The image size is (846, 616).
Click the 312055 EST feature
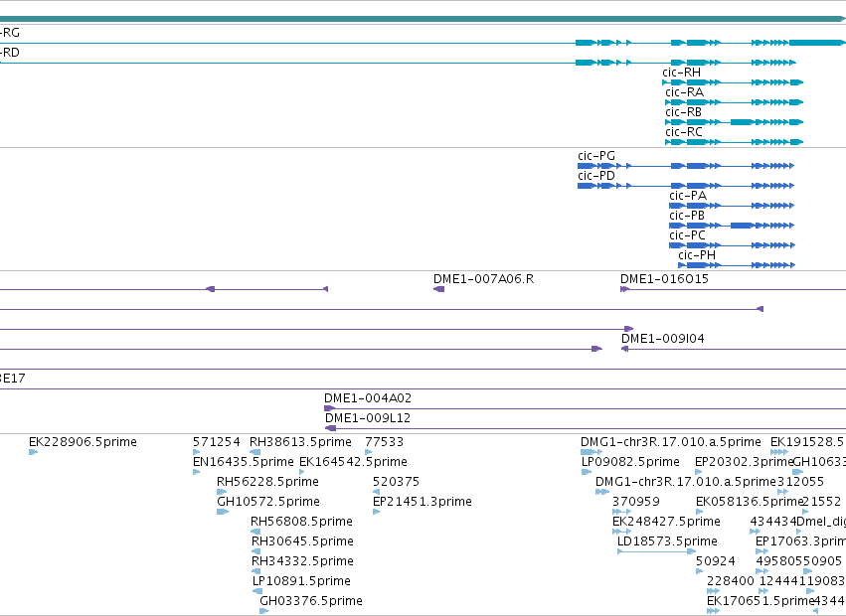(783, 492)
